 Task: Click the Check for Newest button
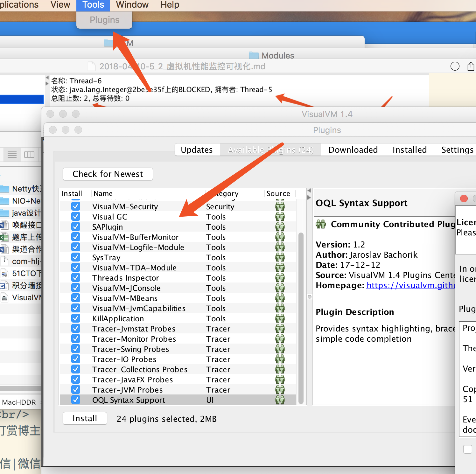pyautogui.click(x=108, y=174)
